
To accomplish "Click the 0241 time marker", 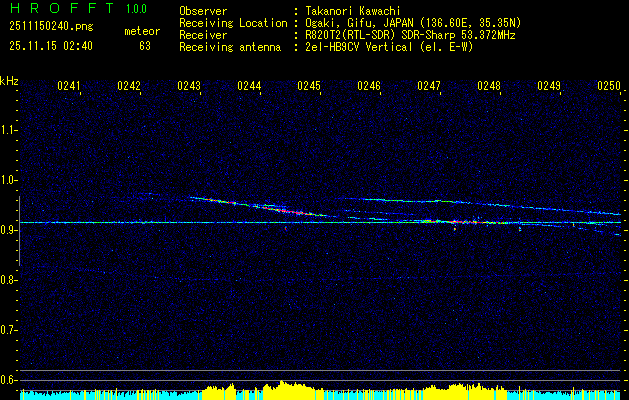I will [x=69, y=87].
